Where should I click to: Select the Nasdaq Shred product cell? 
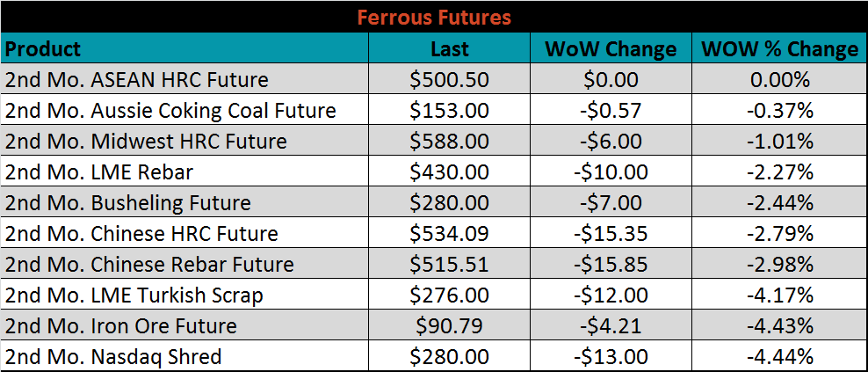[x=184, y=355]
